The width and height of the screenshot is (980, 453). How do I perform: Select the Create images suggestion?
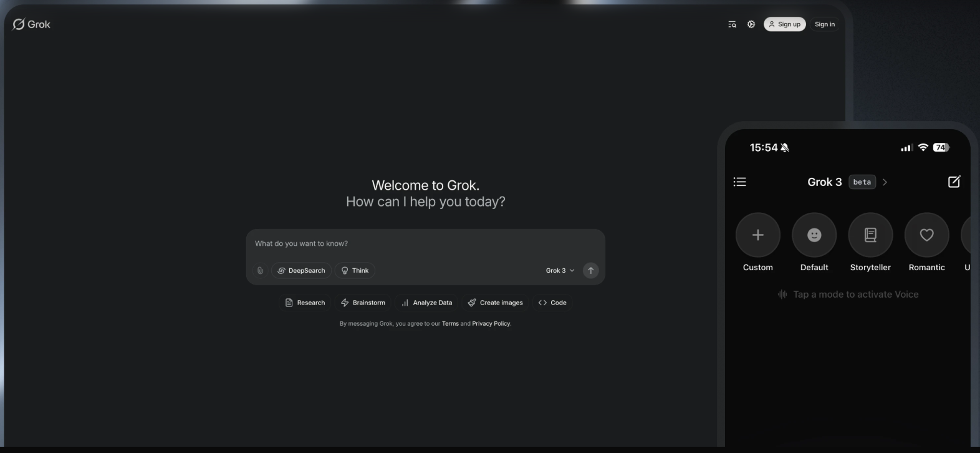[495, 303]
